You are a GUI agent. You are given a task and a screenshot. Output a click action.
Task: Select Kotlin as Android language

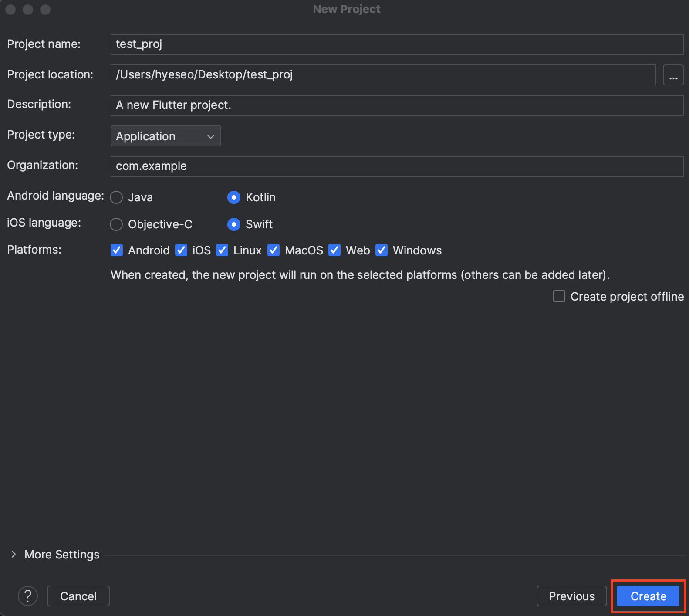tap(234, 197)
